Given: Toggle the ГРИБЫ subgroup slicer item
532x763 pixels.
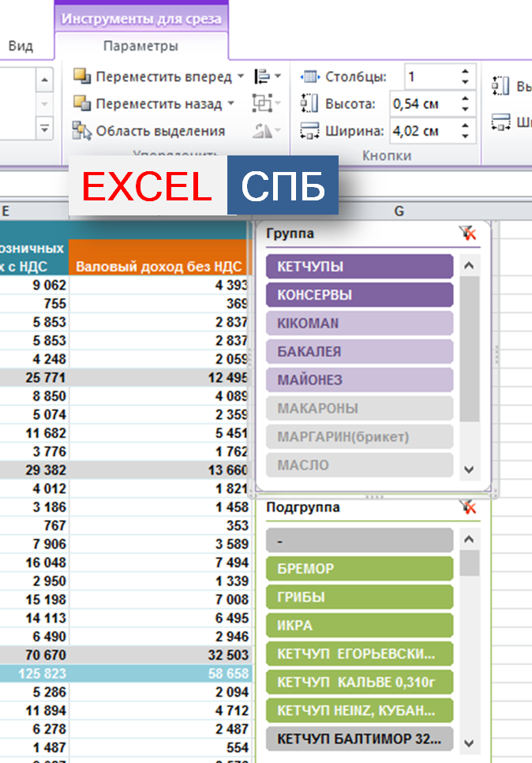Looking at the screenshot, I should click(x=360, y=597).
